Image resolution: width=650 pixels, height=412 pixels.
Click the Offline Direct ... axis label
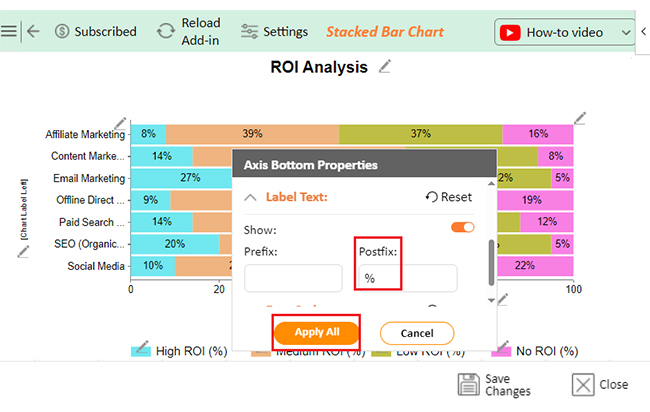[90, 200]
